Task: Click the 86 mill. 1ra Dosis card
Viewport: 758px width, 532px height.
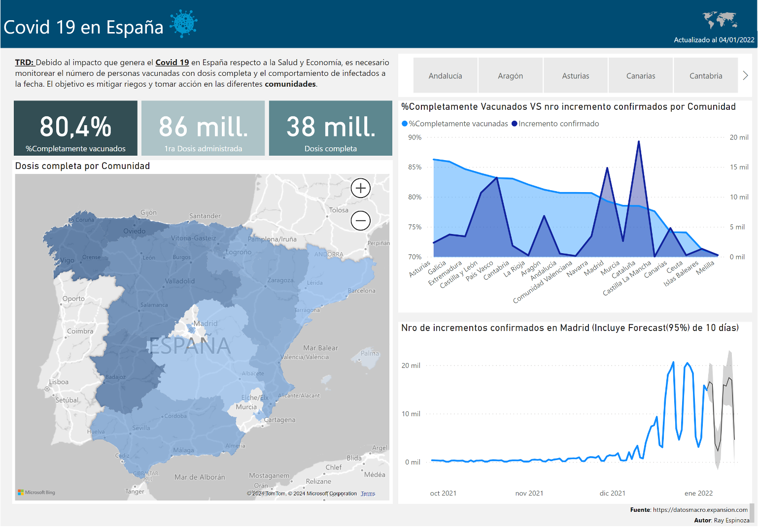Action: 203,129
